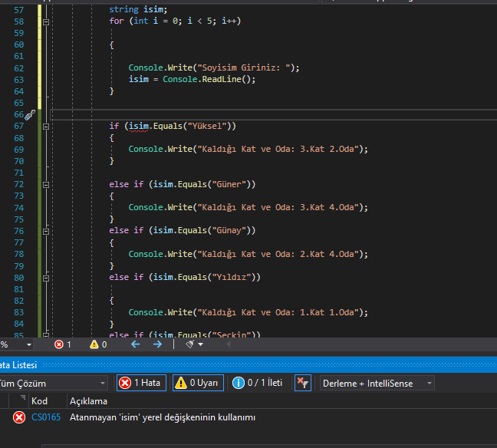The width and height of the screenshot is (497, 448).
Task: Sort error list by 'Açıklama' column header
Action: point(88,401)
